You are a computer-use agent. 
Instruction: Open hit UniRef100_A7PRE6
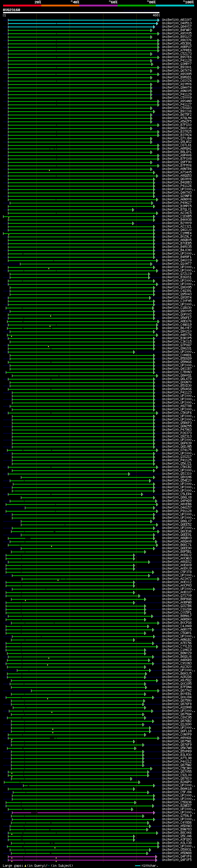pos(177,50)
